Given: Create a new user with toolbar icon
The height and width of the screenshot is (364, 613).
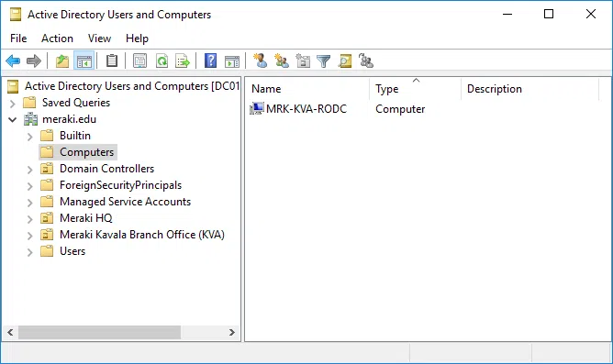Looking at the screenshot, I should (261, 61).
